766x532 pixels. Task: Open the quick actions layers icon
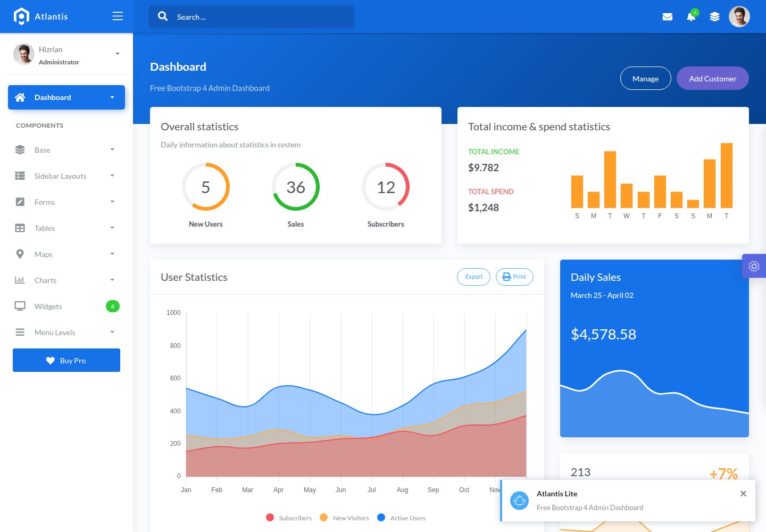tap(715, 17)
